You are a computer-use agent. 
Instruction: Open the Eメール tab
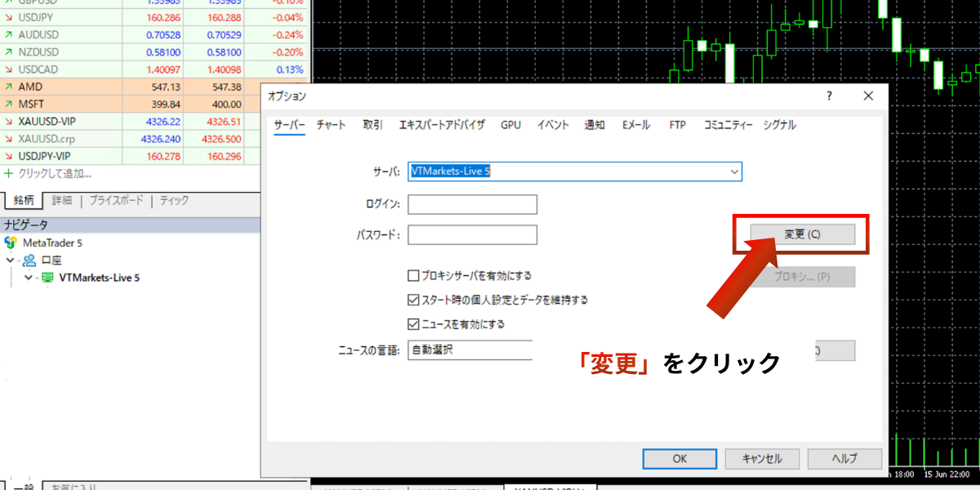tap(636, 125)
